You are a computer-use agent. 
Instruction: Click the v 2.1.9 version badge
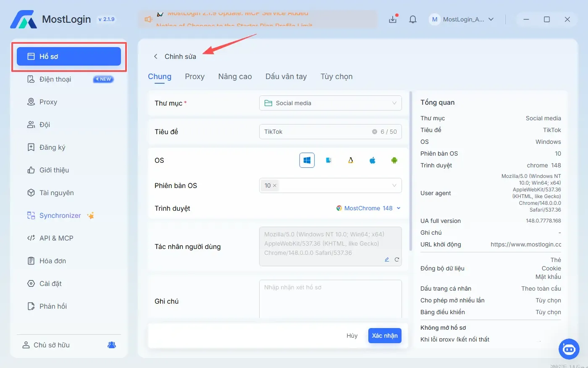[106, 19]
